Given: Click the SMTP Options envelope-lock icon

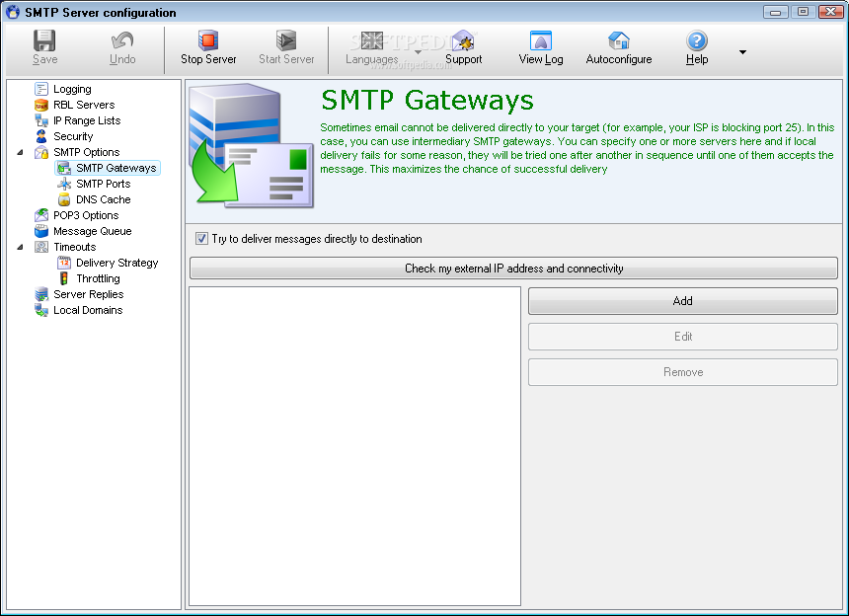Looking at the screenshot, I should (41, 152).
